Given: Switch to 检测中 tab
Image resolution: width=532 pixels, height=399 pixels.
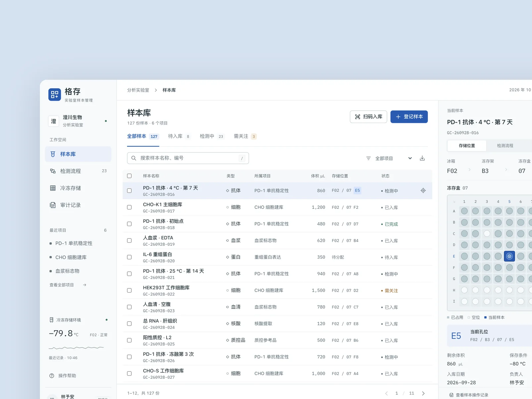Looking at the screenshot, I should 212,136.
